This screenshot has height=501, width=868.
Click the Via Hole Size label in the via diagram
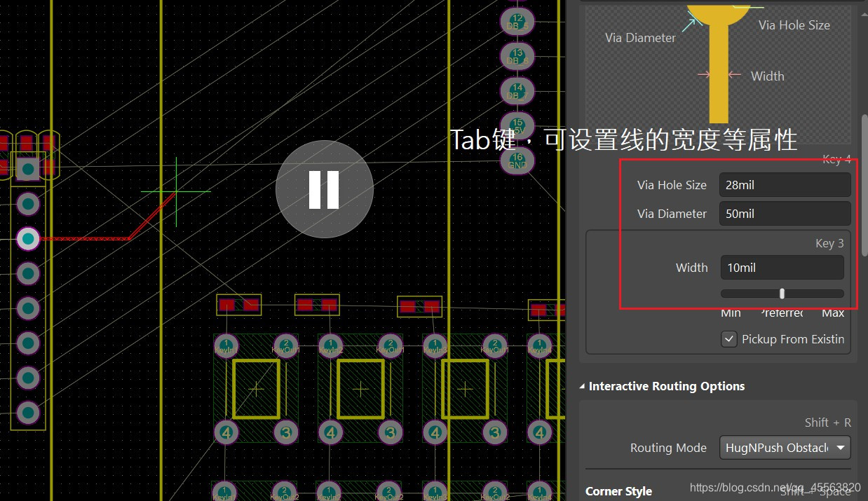[x=794, y=25]
